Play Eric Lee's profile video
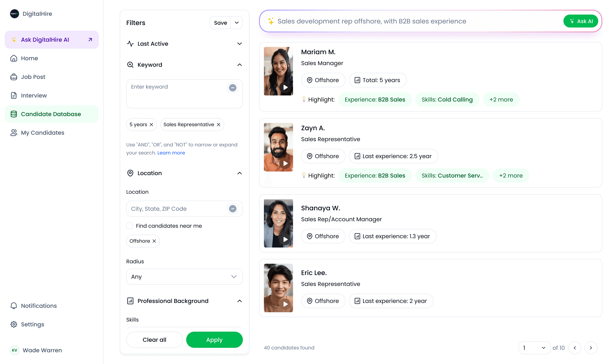This screenshot has height=364, width=612. click(285, 304)
